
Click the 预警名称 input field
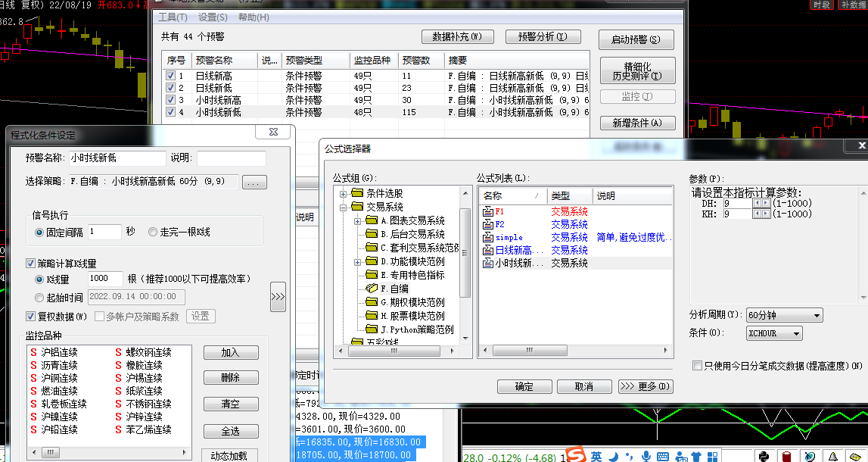coord(117,158)
